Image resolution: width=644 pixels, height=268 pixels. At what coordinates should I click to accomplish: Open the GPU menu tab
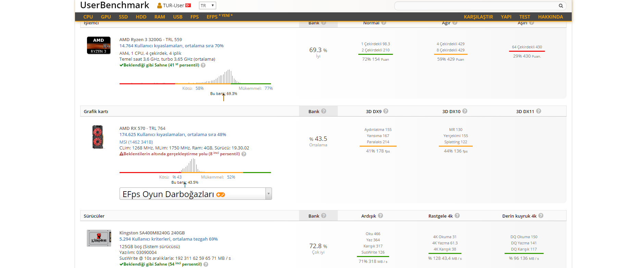106,17
